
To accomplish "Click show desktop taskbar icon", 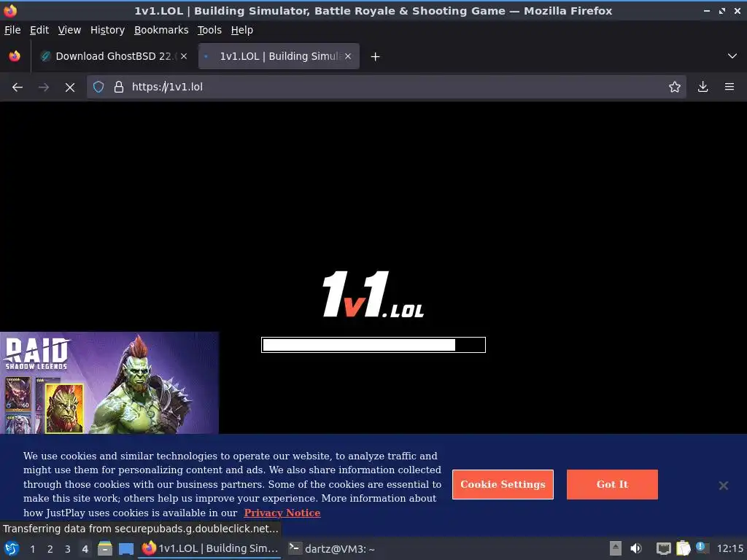I will pyautogui.click(x=125, y=548).
